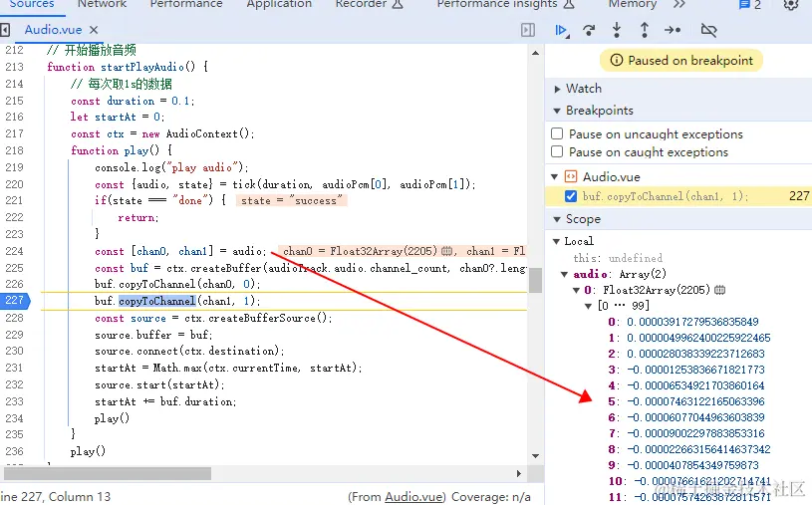Open the Application tab
This screenshot has width=812, height=505.
(279, 4)
